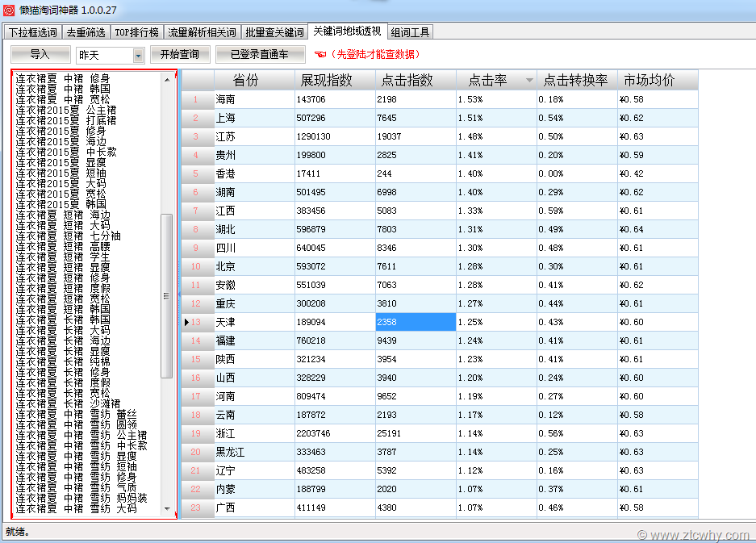The width and height of the screenshot is (756, 543).
Task: Click the keyword list scroll-up arrow
Action: pyautogui.click(x=167, y=79)
